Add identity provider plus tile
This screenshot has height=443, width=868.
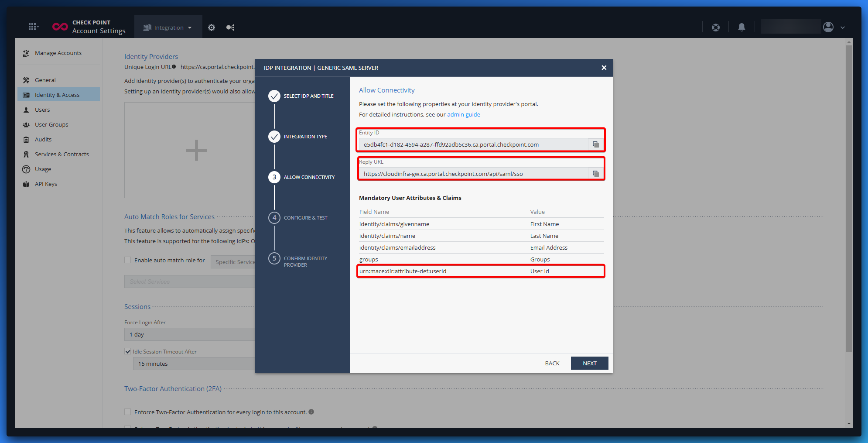pyautogui.click(x=196, y=151)
